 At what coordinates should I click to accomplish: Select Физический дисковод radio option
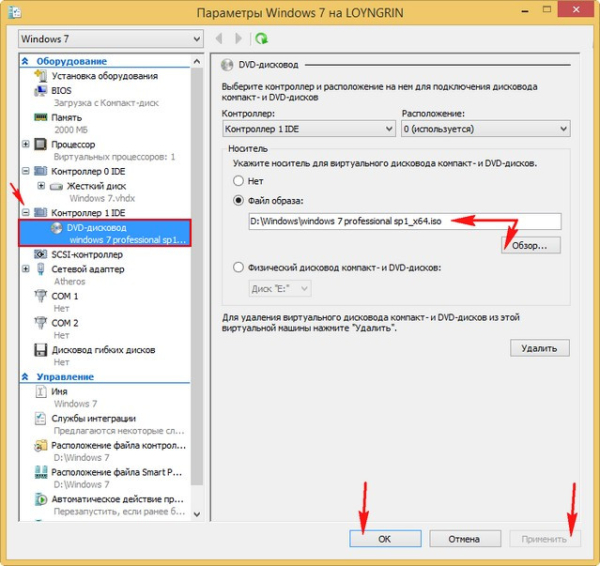click(x=238, y=267)
